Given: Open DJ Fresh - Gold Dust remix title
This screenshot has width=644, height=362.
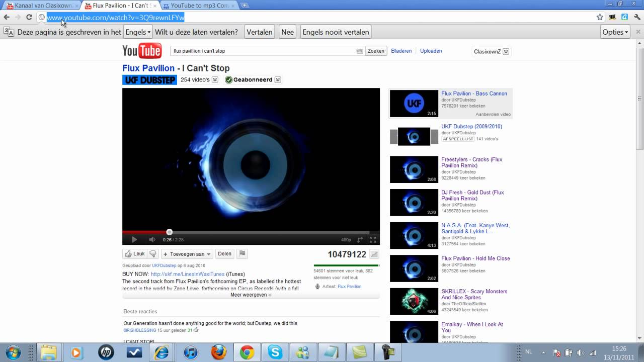Looking at the screenshot, I should click(x=472, y=196).
